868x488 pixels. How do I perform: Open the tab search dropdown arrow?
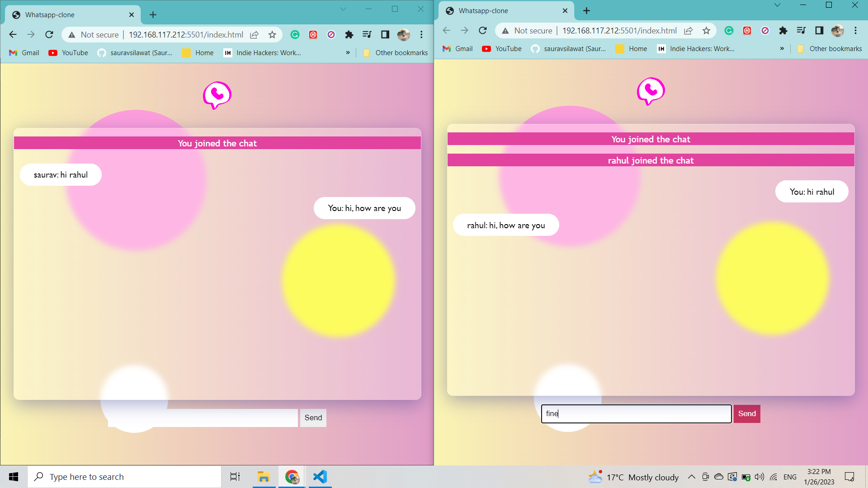click(x=344, y=9)
